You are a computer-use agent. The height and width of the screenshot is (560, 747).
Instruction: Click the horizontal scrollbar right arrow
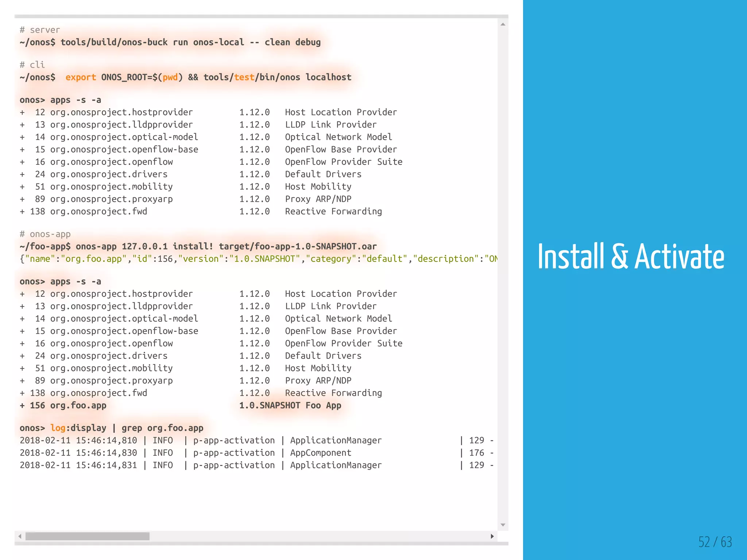[492, 536]
